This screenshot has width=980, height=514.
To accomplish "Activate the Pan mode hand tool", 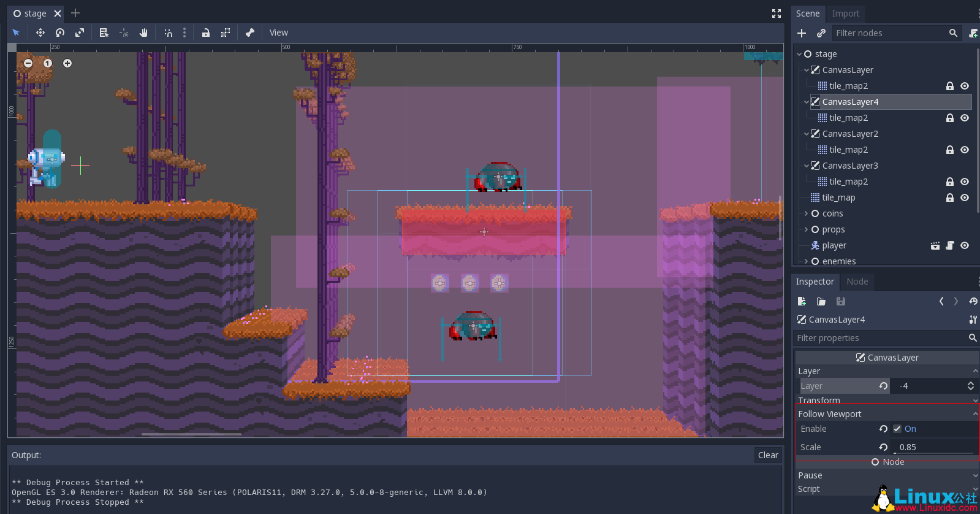I will click(x=143, y=33).
